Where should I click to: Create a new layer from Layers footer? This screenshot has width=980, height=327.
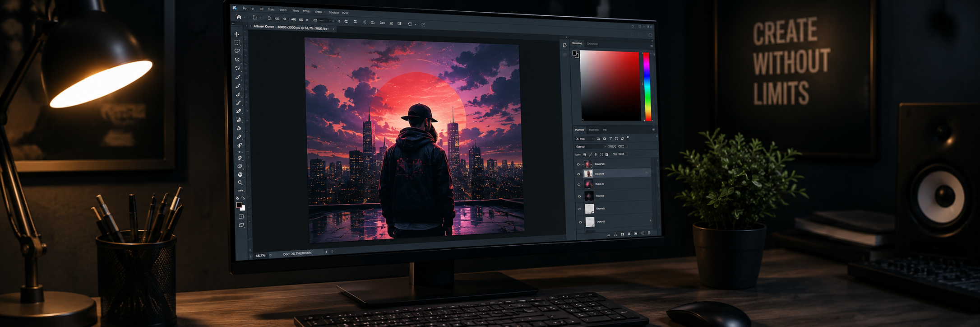coord(643,233)
